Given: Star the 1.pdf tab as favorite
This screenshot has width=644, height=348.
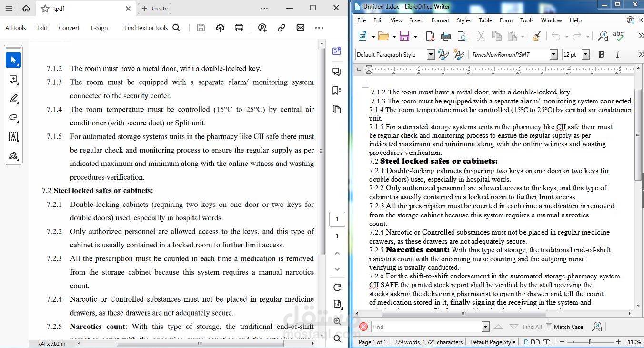Looking at the screenshot, I should click(45, 9).
